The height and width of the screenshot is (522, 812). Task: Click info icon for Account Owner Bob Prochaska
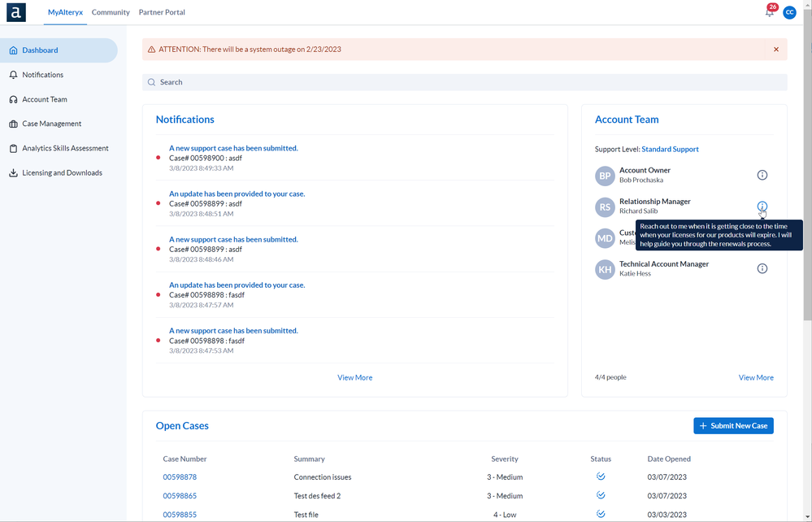click(762, 175)
